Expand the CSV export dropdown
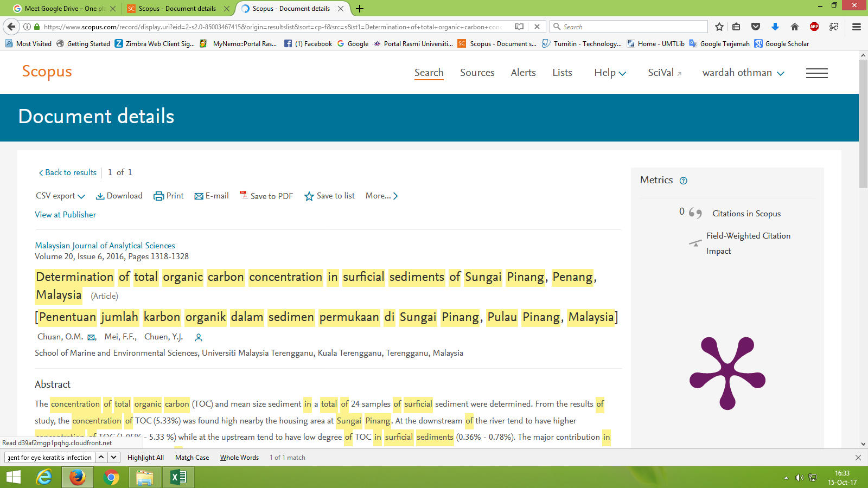The height and width of the screenshot is (488, 868). (60, 196)
